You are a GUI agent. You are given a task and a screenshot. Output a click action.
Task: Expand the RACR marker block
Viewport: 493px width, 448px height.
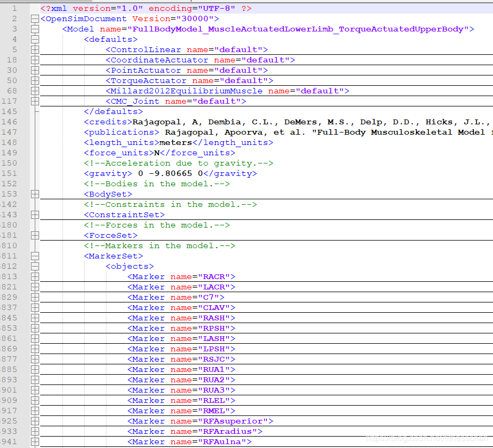tap(35, 276)
